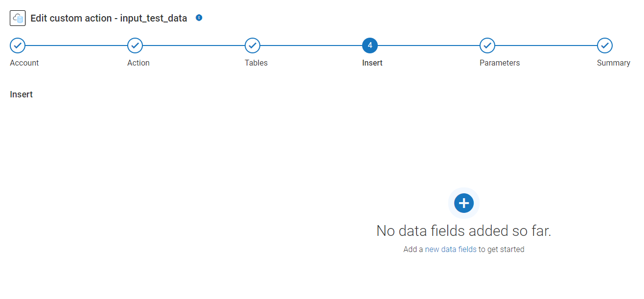The width and height of the screenshot is (644, 299).
Task: Click the Account step checkmark circle
Action: 18,46
